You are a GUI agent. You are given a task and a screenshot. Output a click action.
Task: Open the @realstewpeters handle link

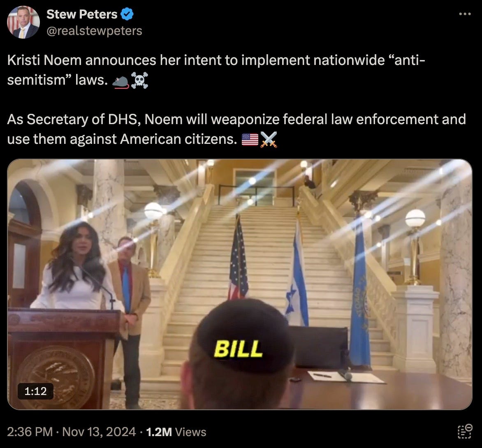pyautogui.click(x=94, y=31)
